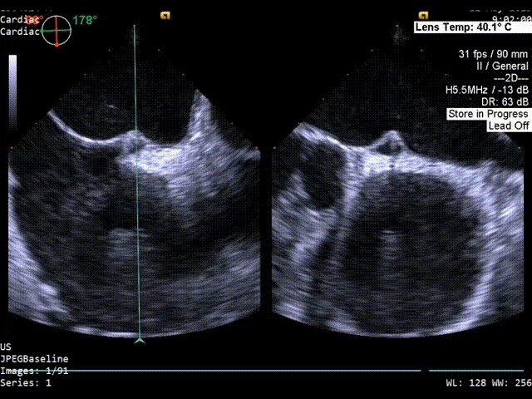This screenshot has height=399, width=532.
Task: Click the Series: 1 label
Action: (x=26, y=383)
